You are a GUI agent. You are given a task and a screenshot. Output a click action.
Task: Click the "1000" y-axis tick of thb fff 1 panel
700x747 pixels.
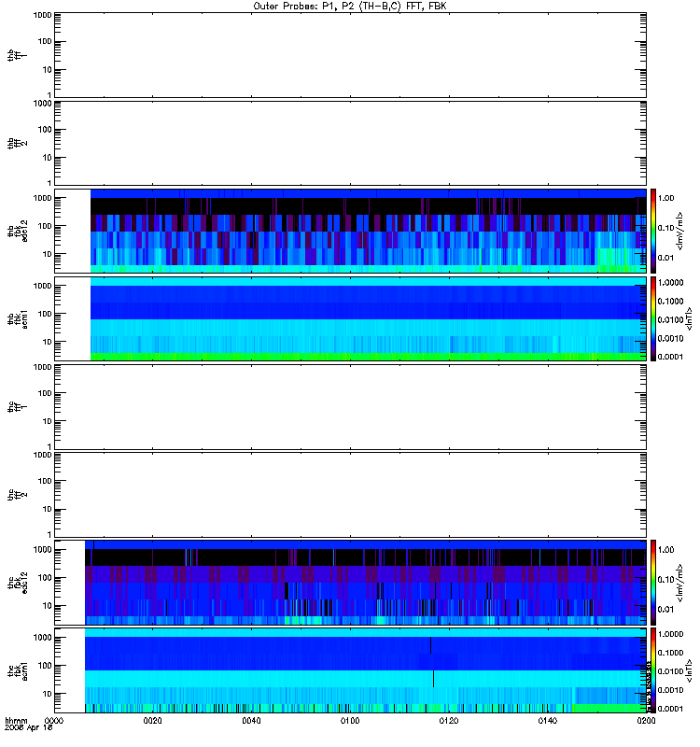(x=42, y=15)
